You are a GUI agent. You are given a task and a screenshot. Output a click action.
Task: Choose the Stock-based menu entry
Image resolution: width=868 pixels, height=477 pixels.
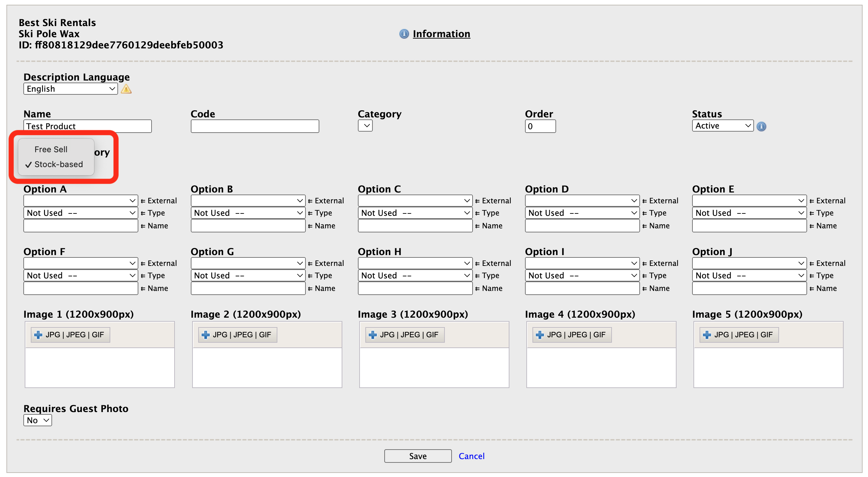59,164
